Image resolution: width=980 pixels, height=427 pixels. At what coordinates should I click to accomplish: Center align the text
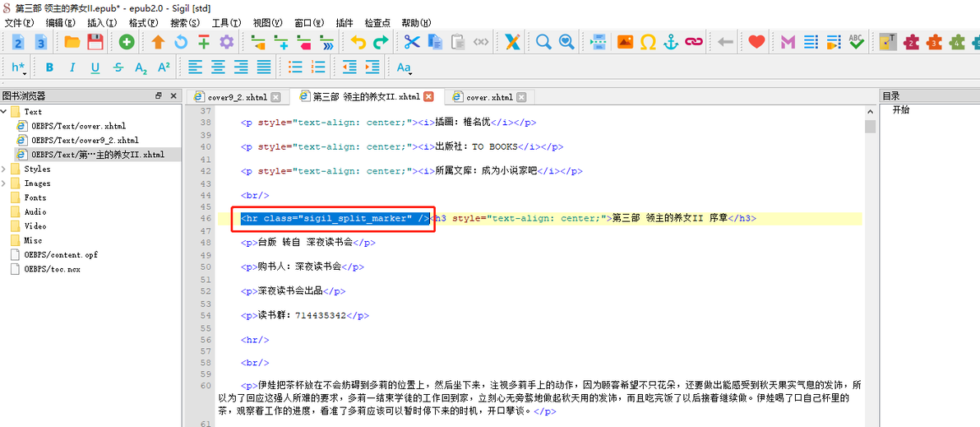coord(218,67)
